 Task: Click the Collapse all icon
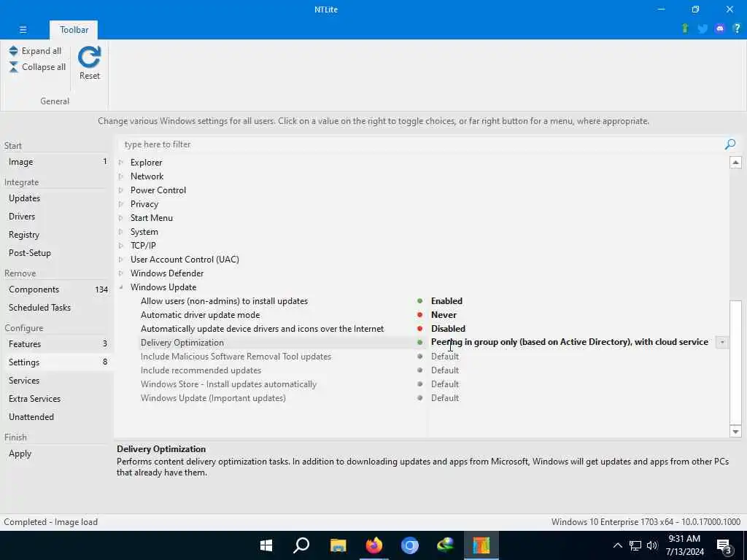(x=13, y=67)
